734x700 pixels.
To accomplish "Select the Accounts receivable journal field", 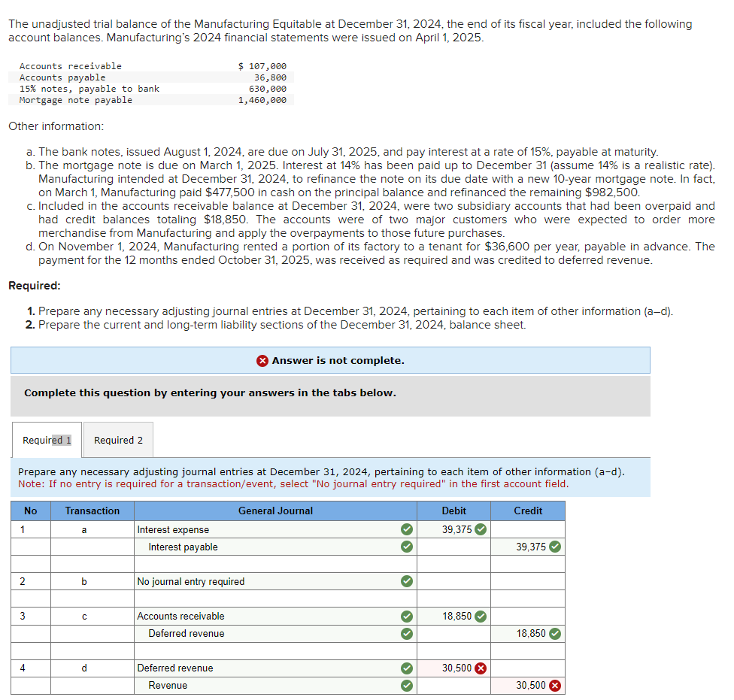I will (275, 616).
